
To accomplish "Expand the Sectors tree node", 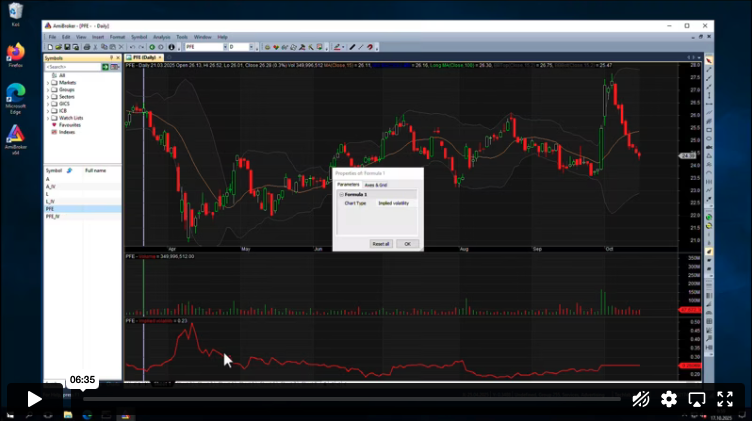I will [48, 97].
